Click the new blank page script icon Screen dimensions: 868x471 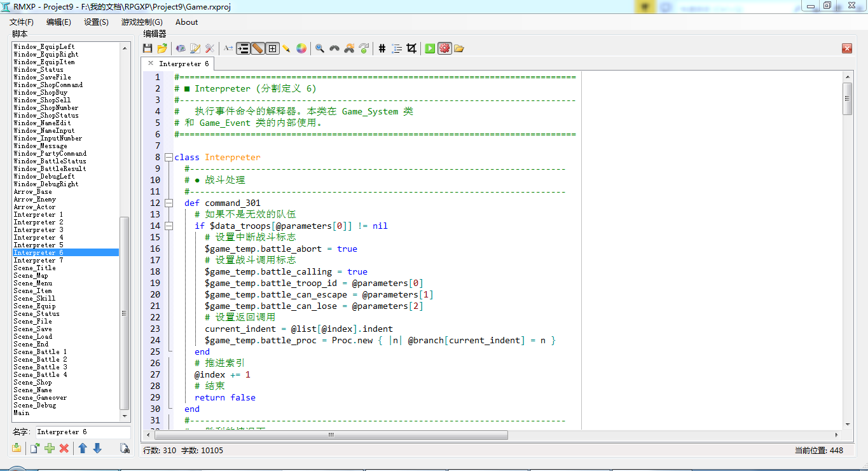tap(34, 448)
